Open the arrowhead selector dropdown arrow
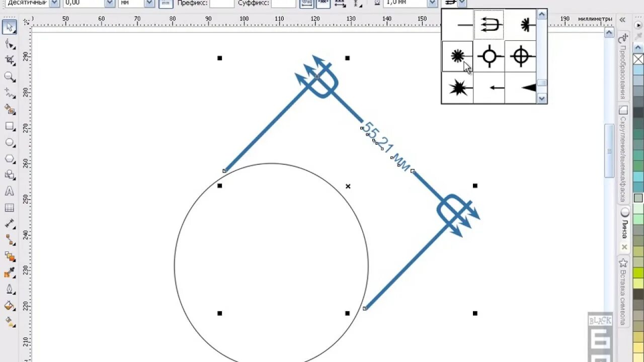644x362 pixels. 462,3
